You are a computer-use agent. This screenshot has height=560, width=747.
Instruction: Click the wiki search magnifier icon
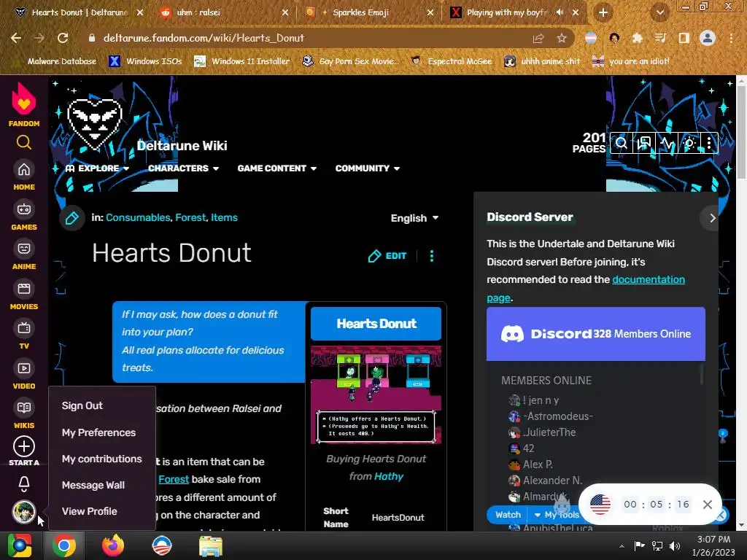[x=621, y=143]
